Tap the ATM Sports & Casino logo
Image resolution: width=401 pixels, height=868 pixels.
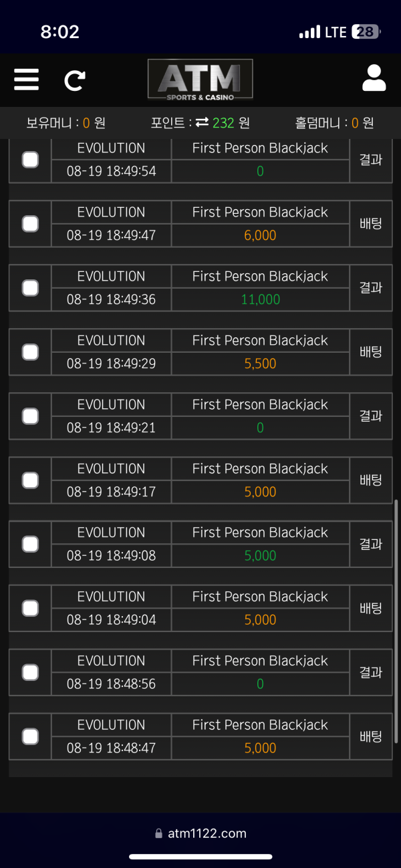200,80
